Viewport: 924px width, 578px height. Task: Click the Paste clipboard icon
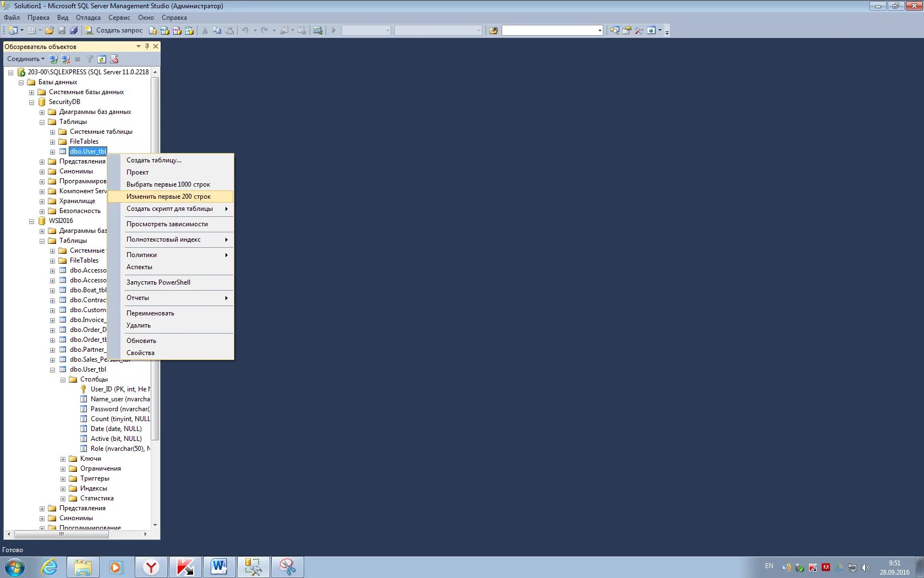229,30
